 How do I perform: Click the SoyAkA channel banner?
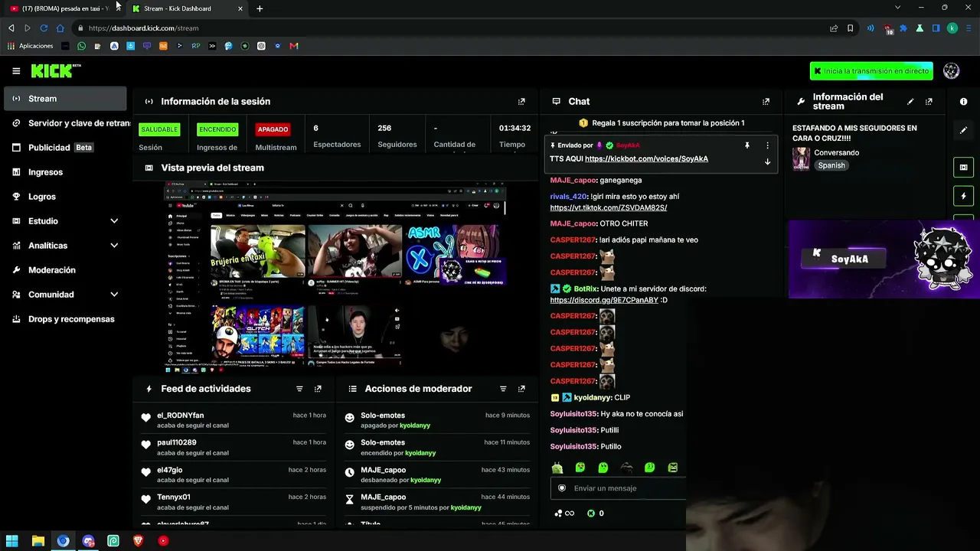pyautogui.click(x=884, y=259)
